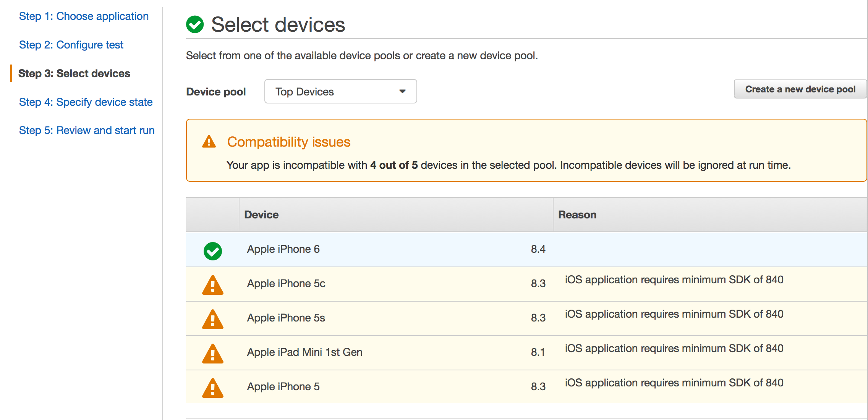Navigate to Step 4: Specify device state
This screenshot has width=868, height=420.
pos(86,102)
